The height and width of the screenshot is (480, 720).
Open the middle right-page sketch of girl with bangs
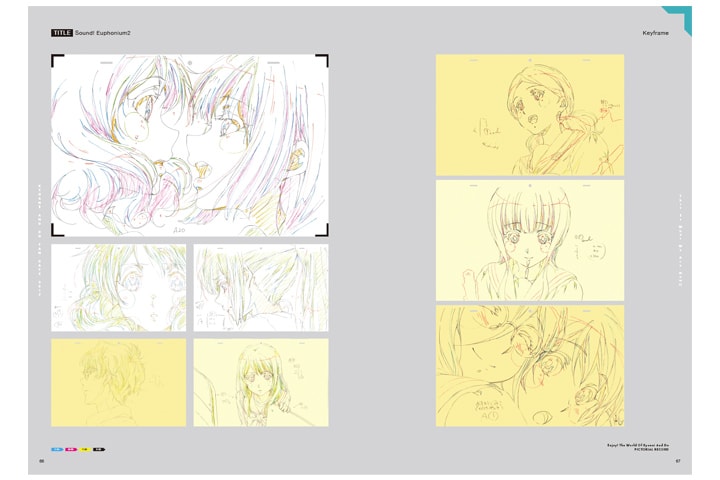tap(529, 241)
